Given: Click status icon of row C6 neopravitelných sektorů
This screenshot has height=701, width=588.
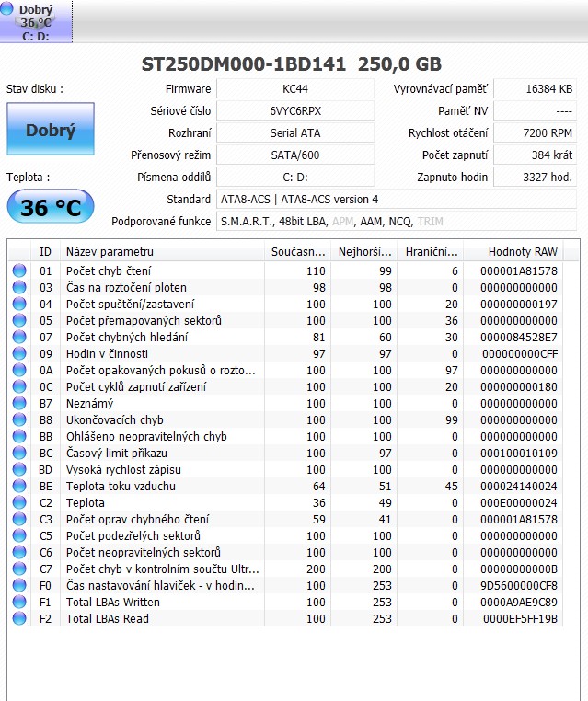Looking at the screenshot, I should point(19,552).
